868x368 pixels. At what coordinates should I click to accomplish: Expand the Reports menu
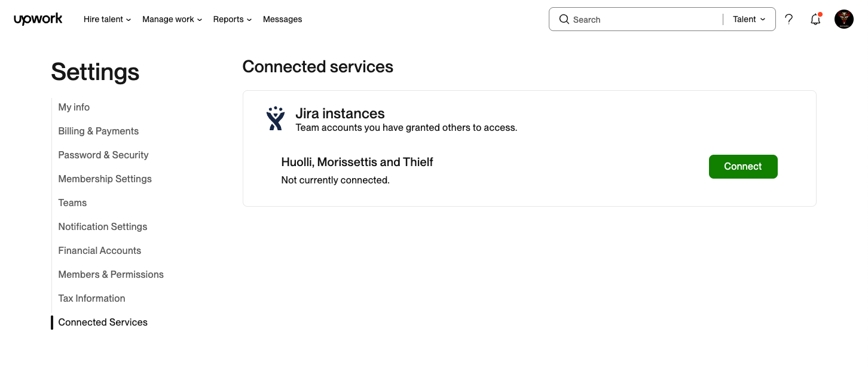(233, 19)
